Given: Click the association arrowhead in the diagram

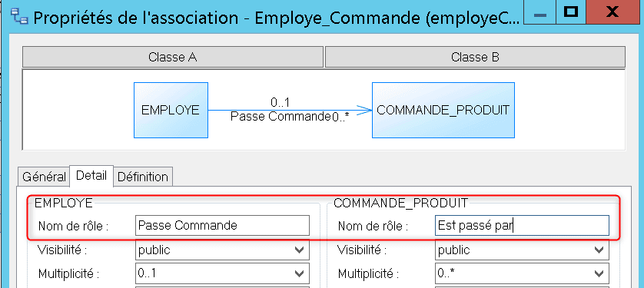Looking at the screenshot, I should pos(364,110).
